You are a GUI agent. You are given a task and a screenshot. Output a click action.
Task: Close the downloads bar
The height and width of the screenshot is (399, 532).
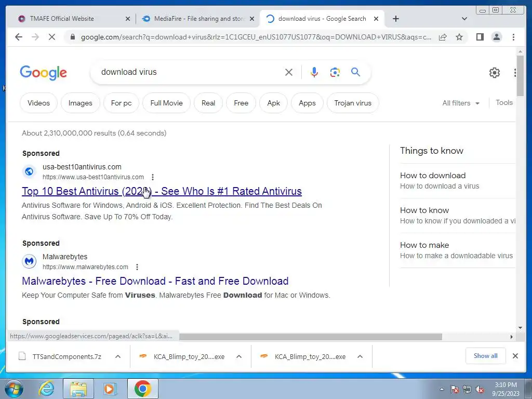515,356
